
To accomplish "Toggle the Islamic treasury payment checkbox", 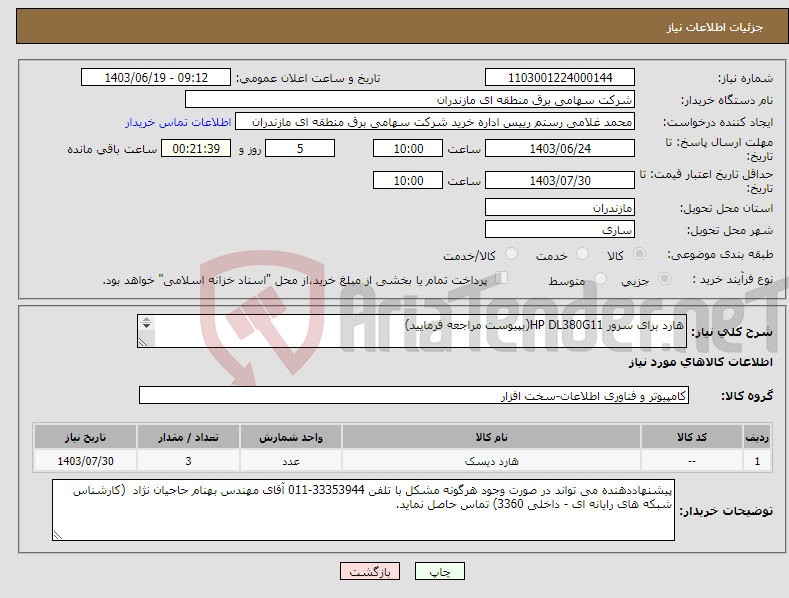I will (502, 278).
